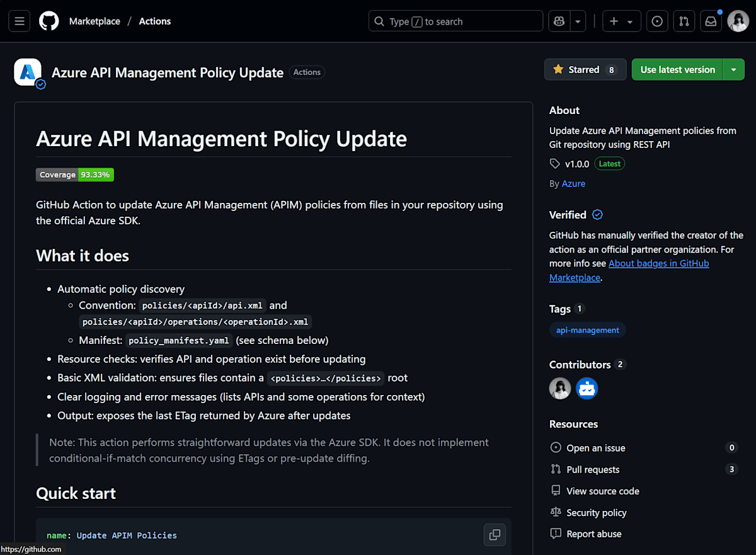Open the Azure publisher link
The width and height of the screenshot is (756, 555).
point(573,183)
